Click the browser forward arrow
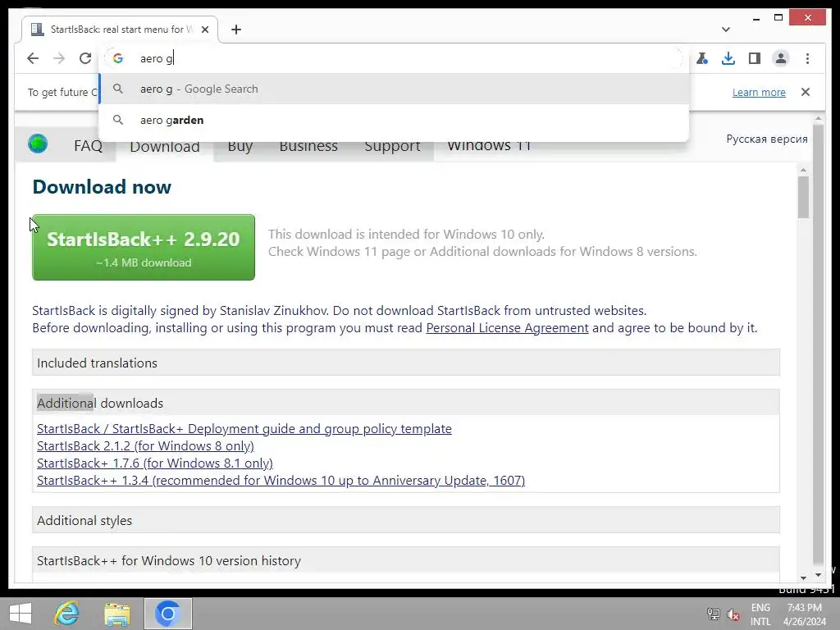Screen dimensions: 840x630 pos(59,58)
